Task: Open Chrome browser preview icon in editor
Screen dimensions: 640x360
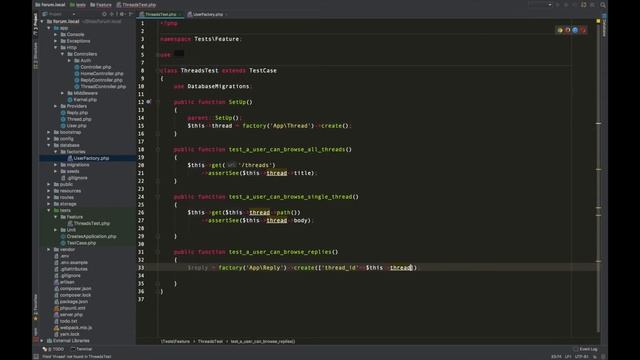Action: point(560,30)
